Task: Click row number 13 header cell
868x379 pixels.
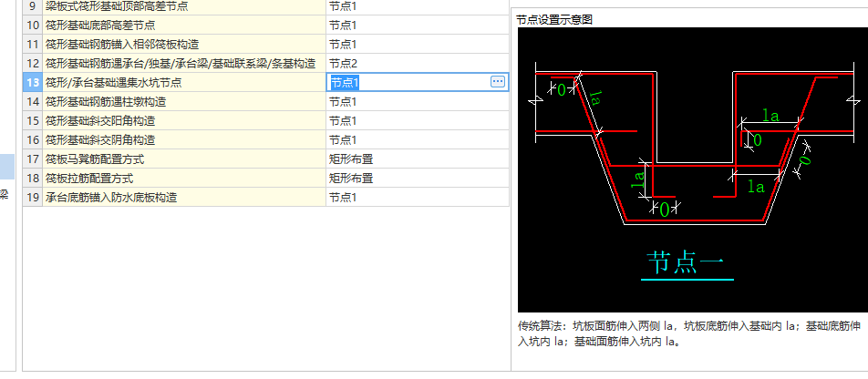Action: click(x=33, y=82)
